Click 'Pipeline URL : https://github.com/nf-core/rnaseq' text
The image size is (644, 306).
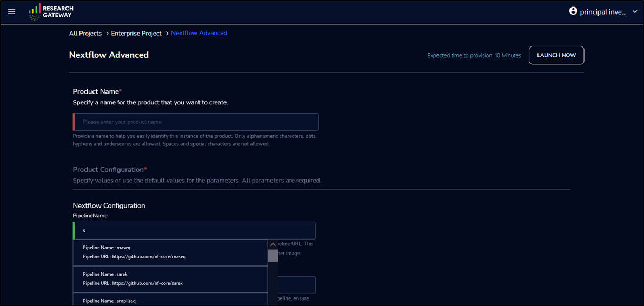click(x=134, y=257)
